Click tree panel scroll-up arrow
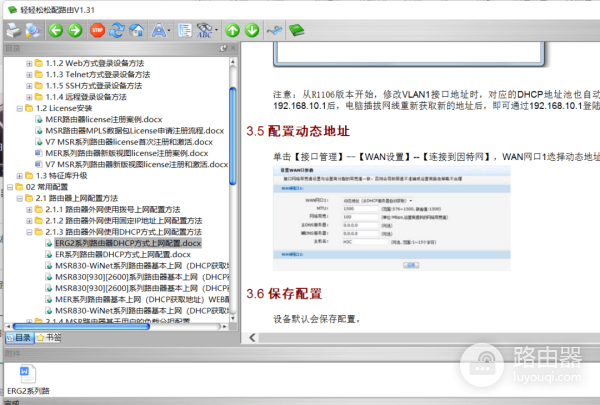The image size is (600, 405). click(x=233, y=61)
